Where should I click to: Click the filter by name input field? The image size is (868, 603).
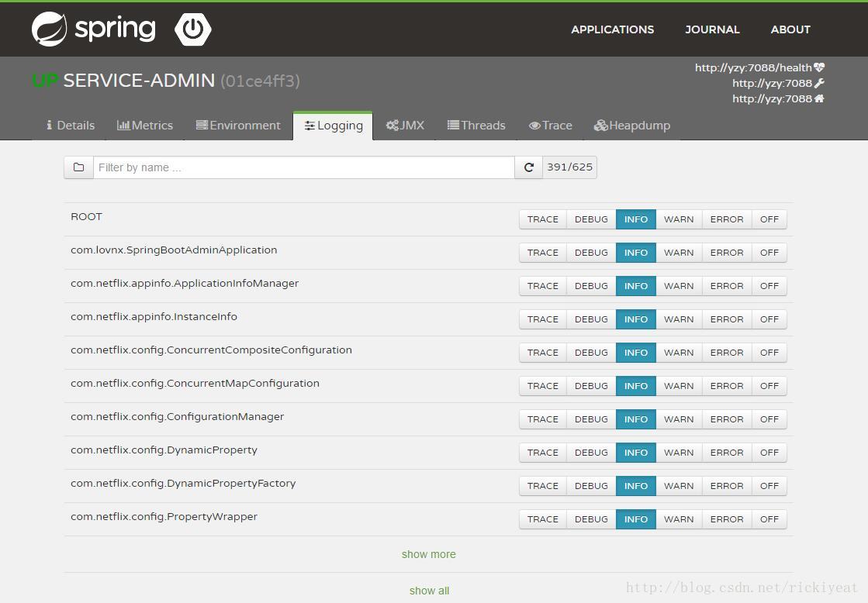(303, 167)
